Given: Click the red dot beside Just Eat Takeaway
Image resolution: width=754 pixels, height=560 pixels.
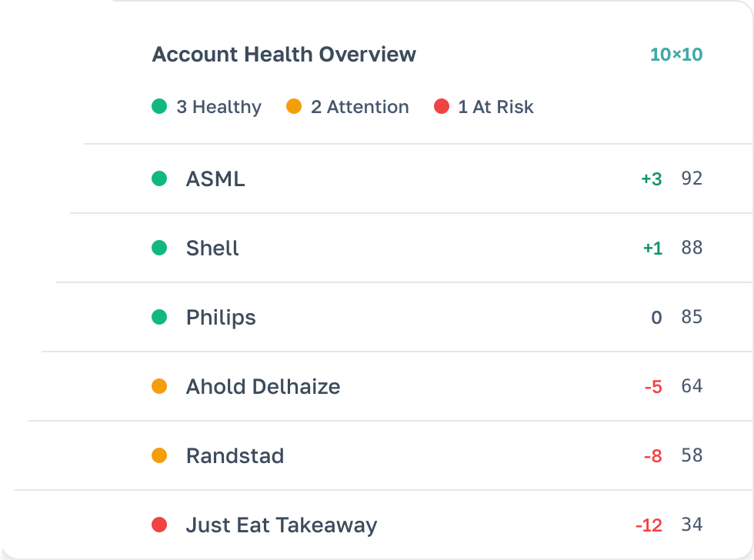Looking at the screenshot, I should point(159,525).
